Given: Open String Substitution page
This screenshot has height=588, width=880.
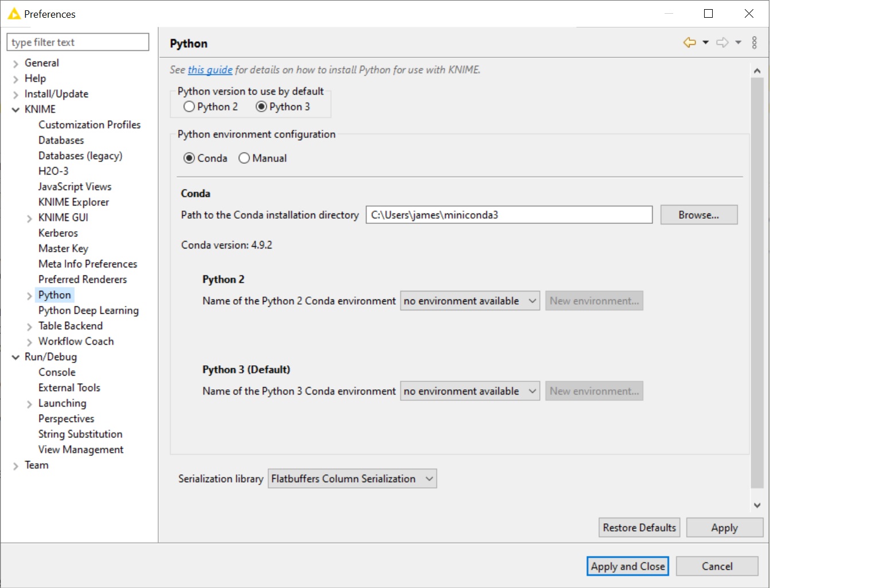Looking at the screenshot, I should (80, 434).
